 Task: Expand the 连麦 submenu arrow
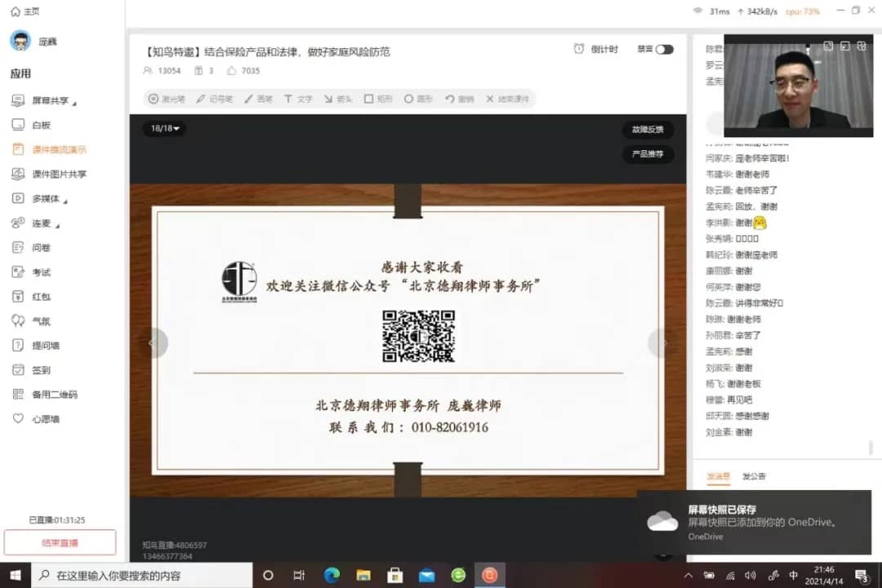point(57,226)
